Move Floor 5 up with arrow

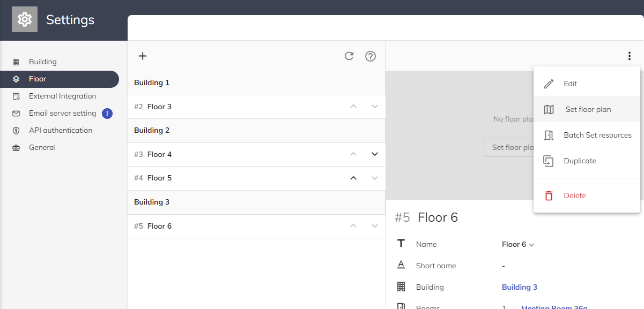(x=353, y=178)
